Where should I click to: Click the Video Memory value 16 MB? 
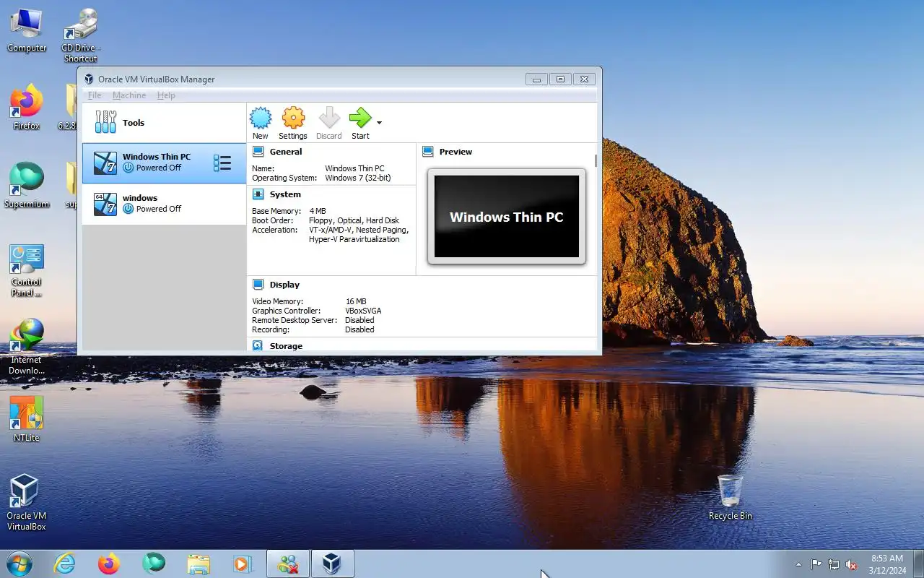coord(356,301)
